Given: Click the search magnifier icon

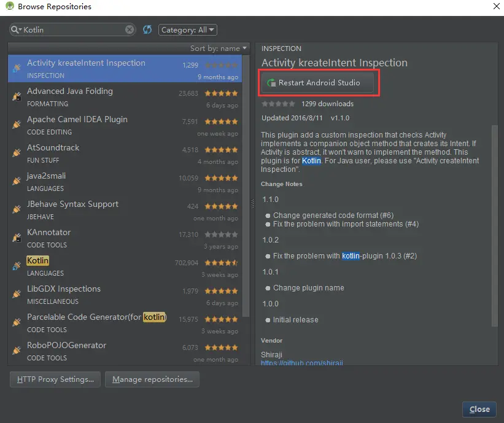Looking at the screenshot, I should [x=15, y=29].
